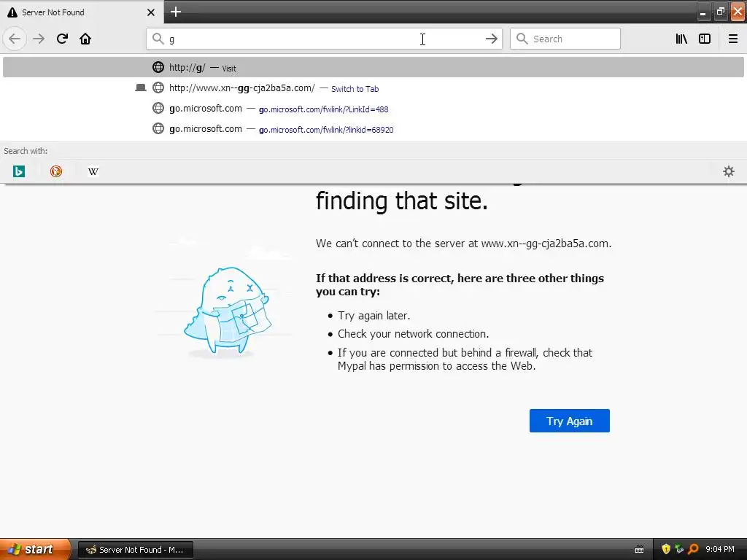The height and width of the screenshot is (560, 747).
Task: Click the magnifier icon in the address bar
Action: click(x=158, y=39)
